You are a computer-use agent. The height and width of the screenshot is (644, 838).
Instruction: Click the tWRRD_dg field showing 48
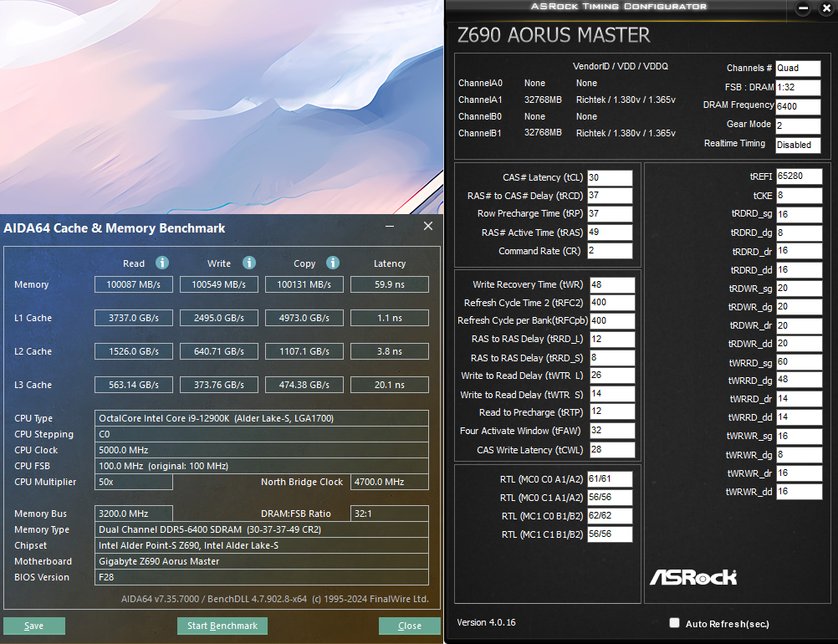pyautogui.click(x=799, y=380)
